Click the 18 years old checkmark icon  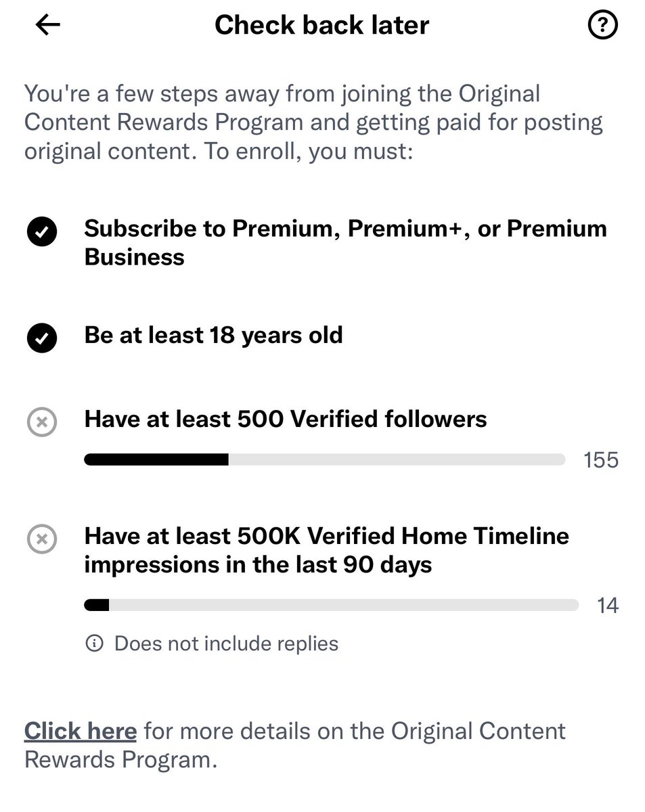(42, 339)
